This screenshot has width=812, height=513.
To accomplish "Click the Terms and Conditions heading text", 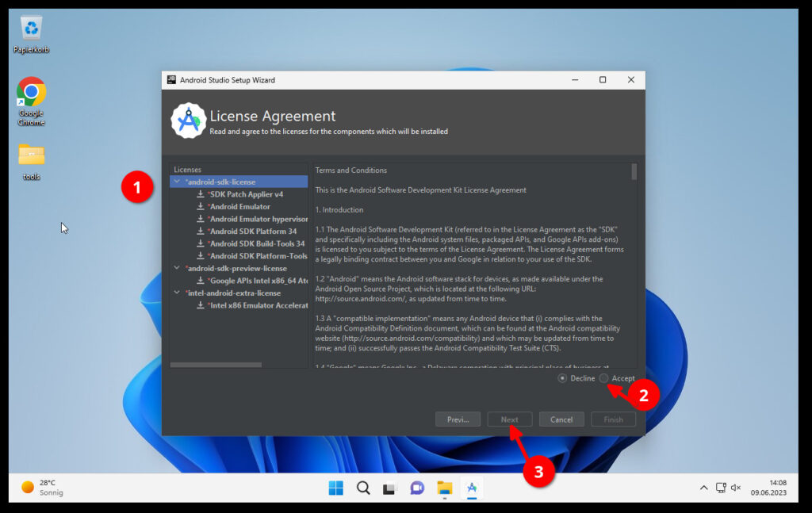I will point(351,170).
